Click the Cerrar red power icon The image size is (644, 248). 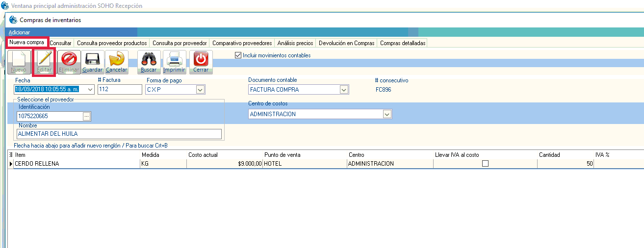(x=201, y=60)
